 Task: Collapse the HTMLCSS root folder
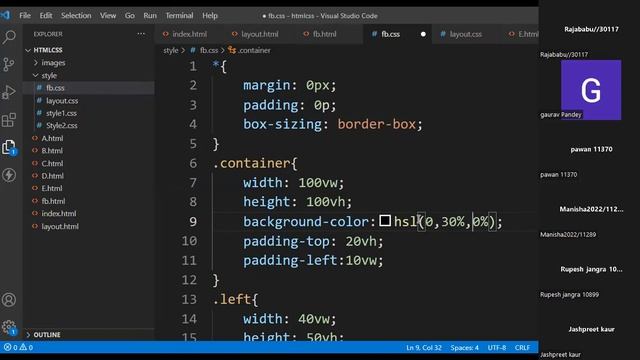tap(48, 50)
